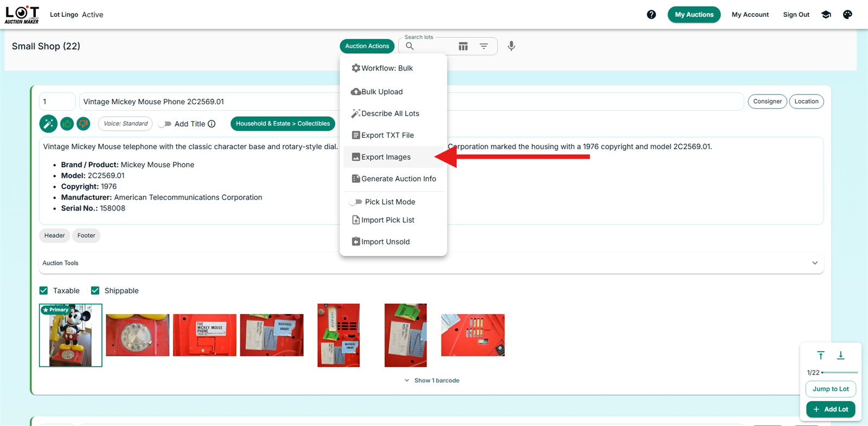Select Export Images menu item

[393, 157]
